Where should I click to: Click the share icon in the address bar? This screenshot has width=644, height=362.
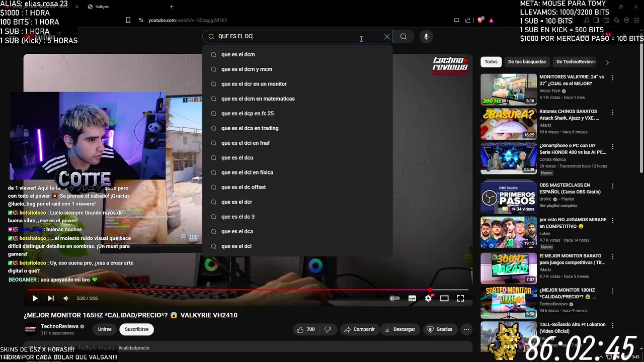(468, 20)
